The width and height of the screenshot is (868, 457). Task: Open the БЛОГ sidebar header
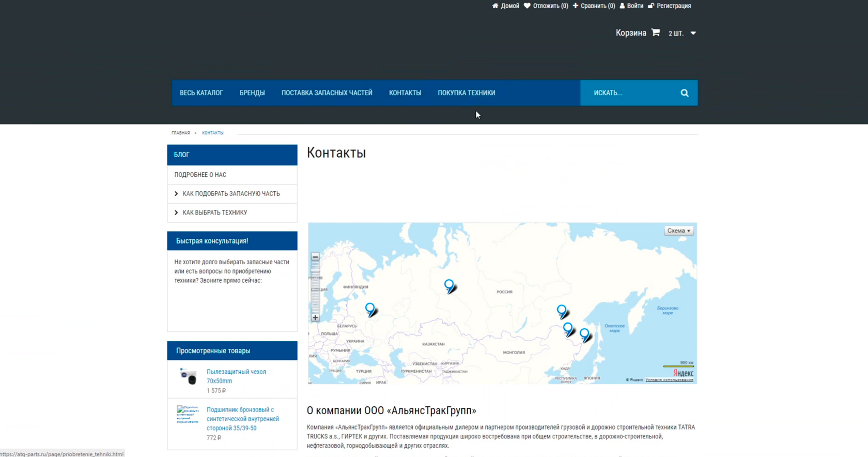(x=232, y=155)
